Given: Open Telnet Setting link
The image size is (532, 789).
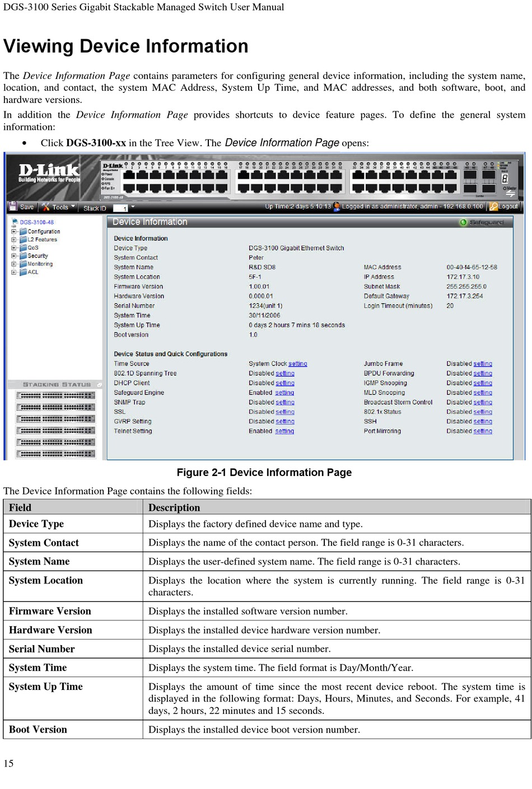Looking at the screenshot, I should pyautogui.click(x=284, y=431).
